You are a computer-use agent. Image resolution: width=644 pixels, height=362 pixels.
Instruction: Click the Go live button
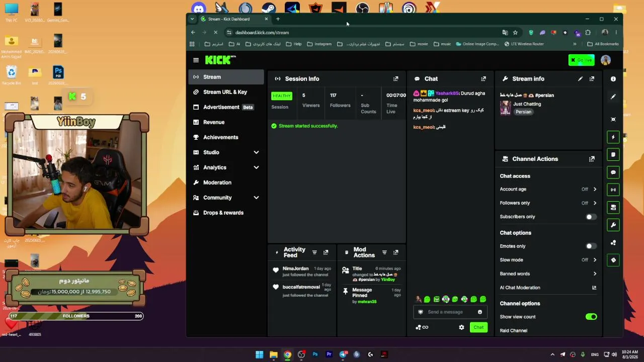[581, 60]
